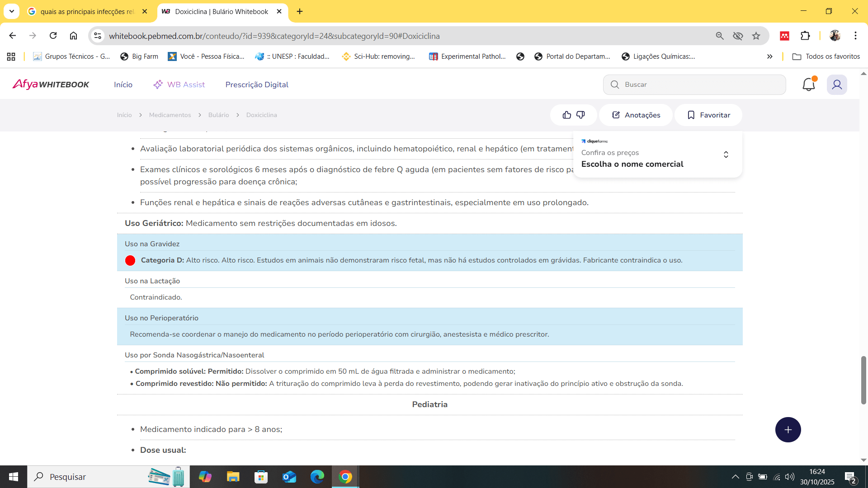Open Chrome extensions puzzle icon

coord(805,36)
